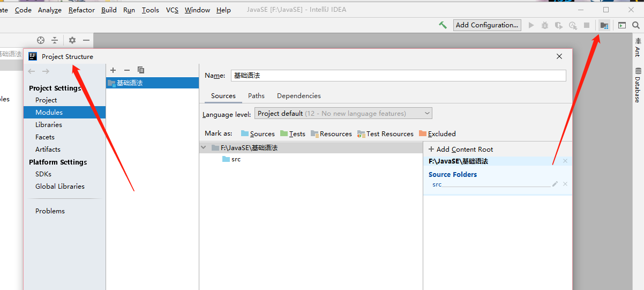Open the Build menu

(x=109, y=10)
